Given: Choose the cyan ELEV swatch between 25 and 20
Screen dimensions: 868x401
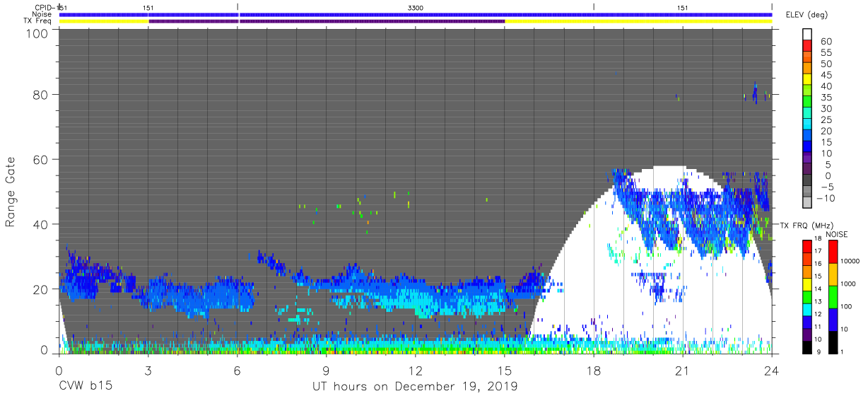Looking at the screenshot, I should (807, 124).
